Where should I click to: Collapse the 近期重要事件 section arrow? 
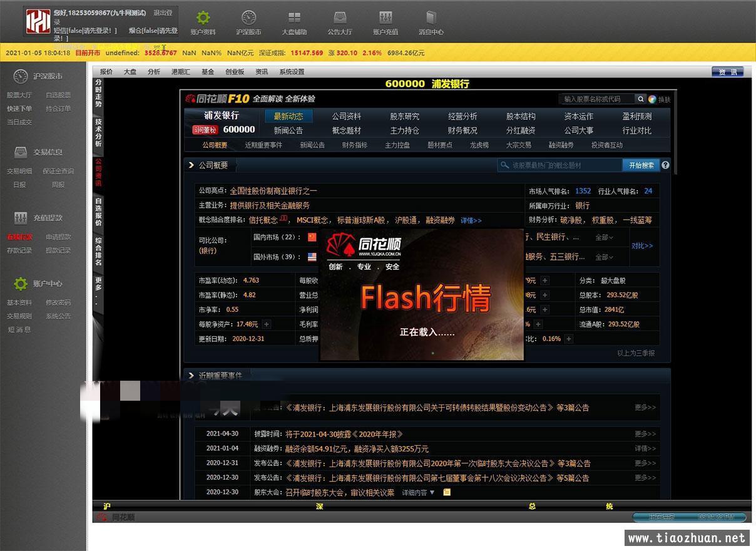tap(192, 376)
